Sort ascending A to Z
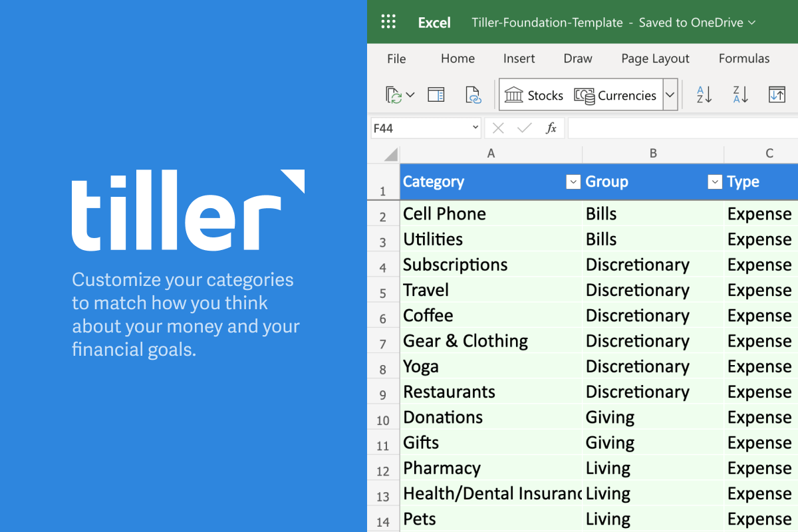 click(x=704, y=95)
